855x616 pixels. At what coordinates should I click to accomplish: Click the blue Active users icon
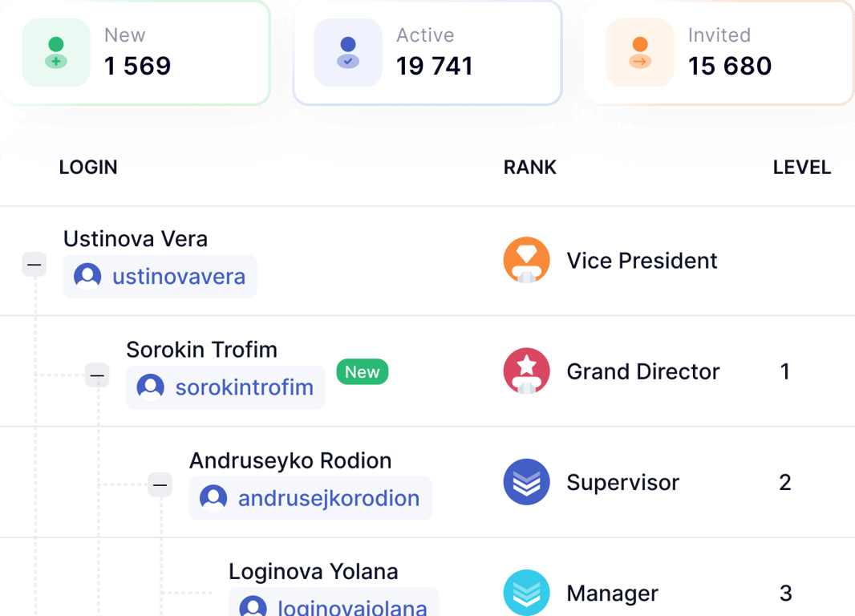tap(348, 52)
